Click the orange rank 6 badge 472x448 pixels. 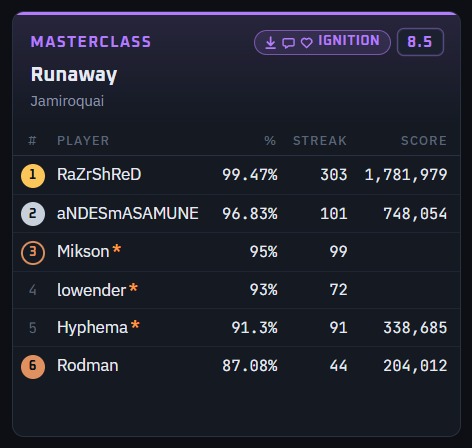[33, 367]
